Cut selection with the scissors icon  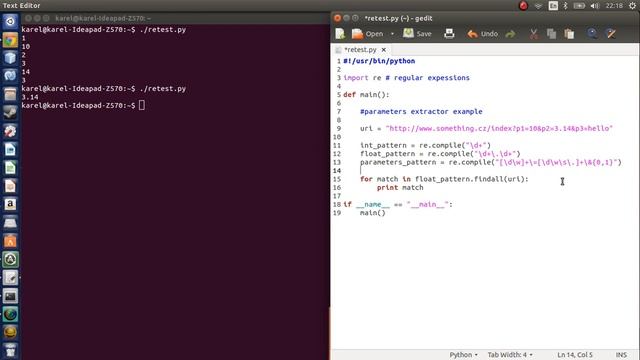pyautogui.click(x=533, y=34)
